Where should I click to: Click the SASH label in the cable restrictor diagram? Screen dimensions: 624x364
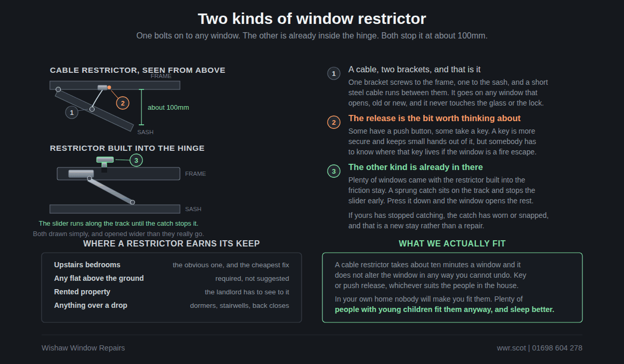coord(146,132)
